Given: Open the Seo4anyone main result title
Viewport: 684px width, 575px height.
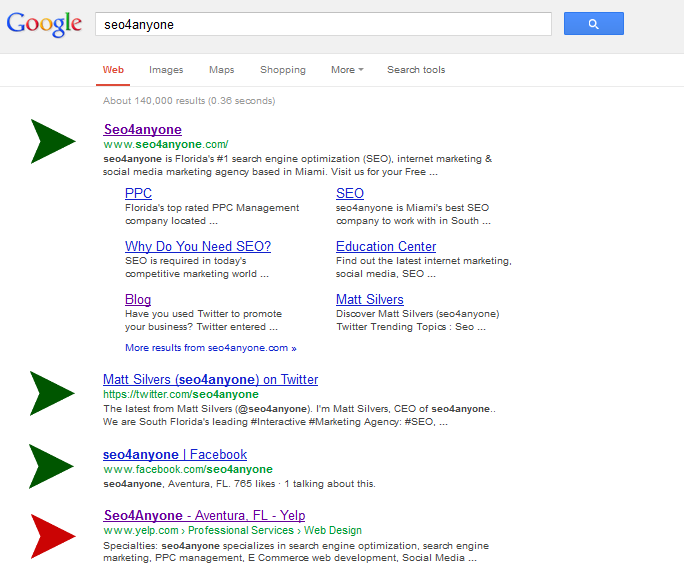Looking at the screenshot, I should (143, 130).
